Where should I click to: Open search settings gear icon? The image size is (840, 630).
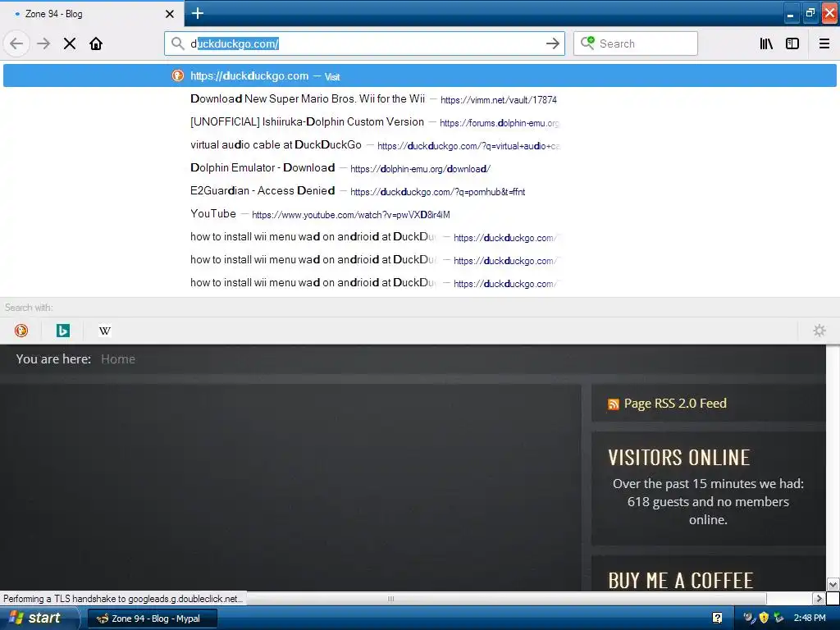pyautogui.click(x=819, y=331)
